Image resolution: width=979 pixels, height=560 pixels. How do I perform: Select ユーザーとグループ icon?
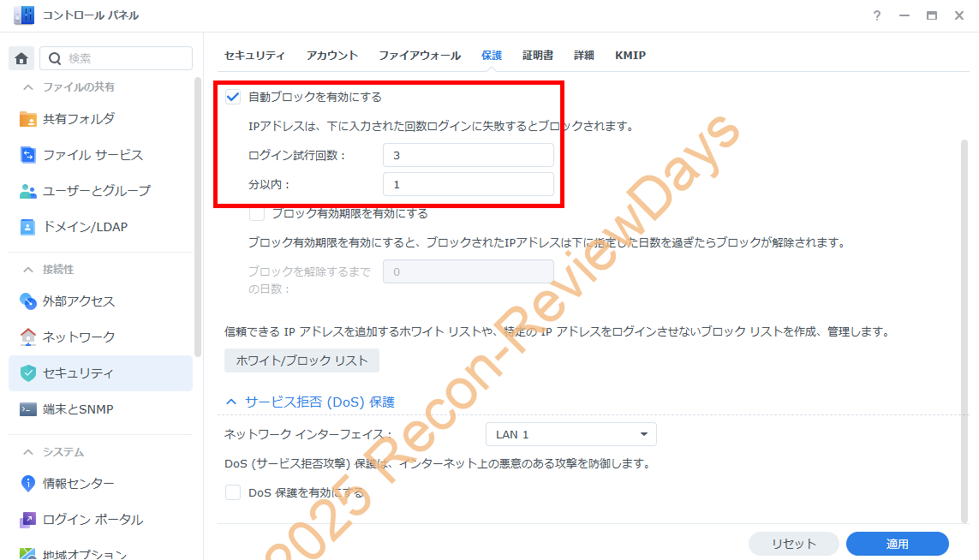(x=28, y=191)
